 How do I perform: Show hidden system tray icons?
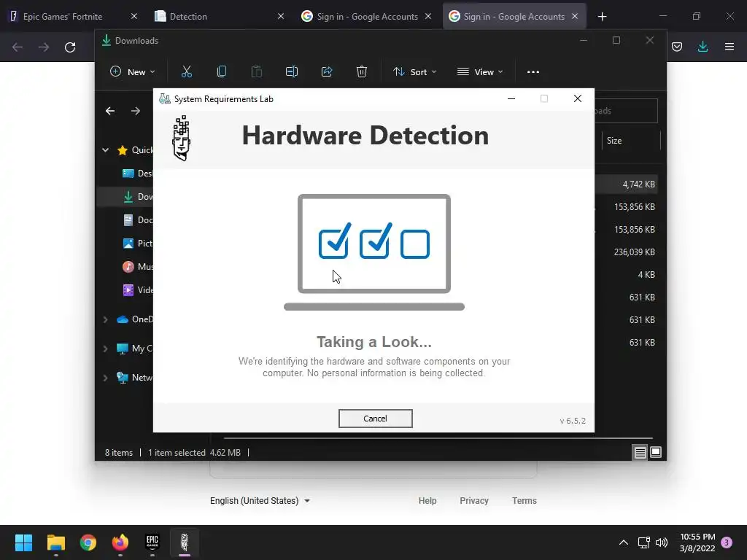623,542
